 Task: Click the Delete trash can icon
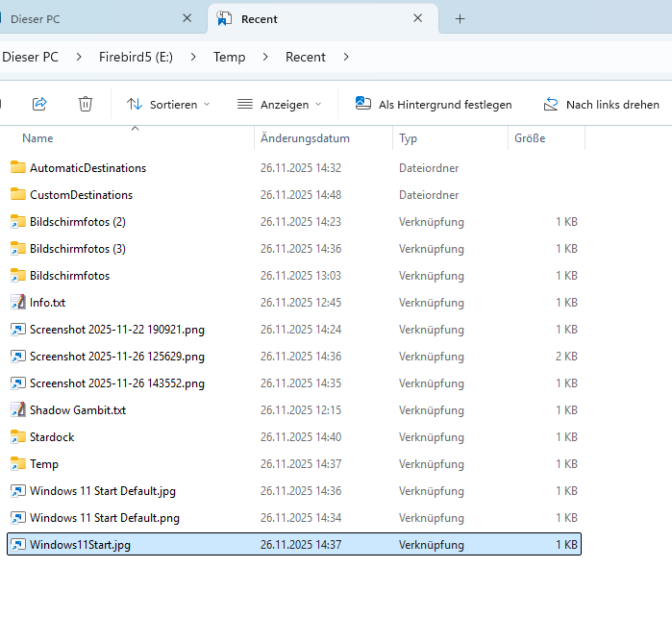(x=86, y=104)
